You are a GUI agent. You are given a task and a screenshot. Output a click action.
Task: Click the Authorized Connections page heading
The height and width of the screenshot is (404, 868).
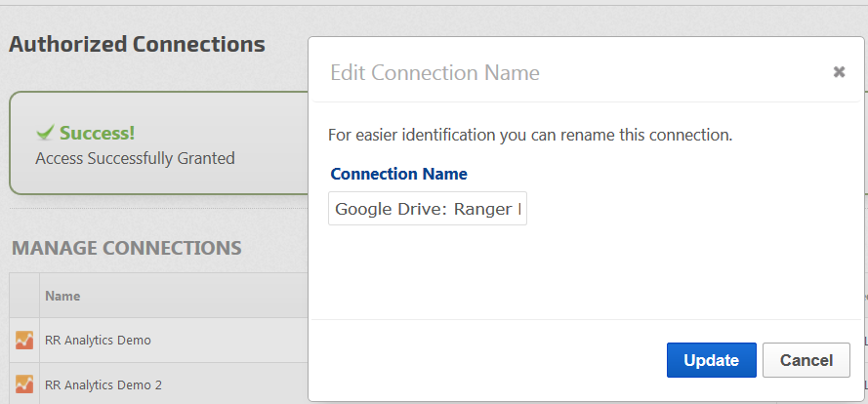(137, 44)
